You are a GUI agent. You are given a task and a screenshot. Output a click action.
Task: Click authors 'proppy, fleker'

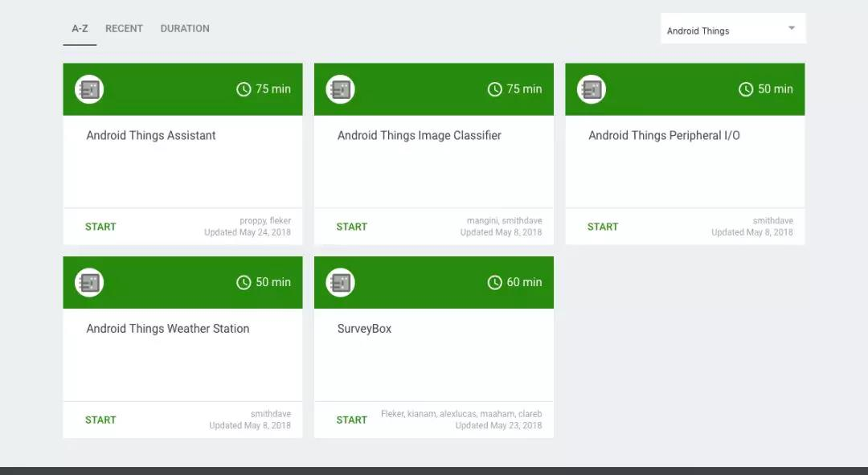click(265, 220)
